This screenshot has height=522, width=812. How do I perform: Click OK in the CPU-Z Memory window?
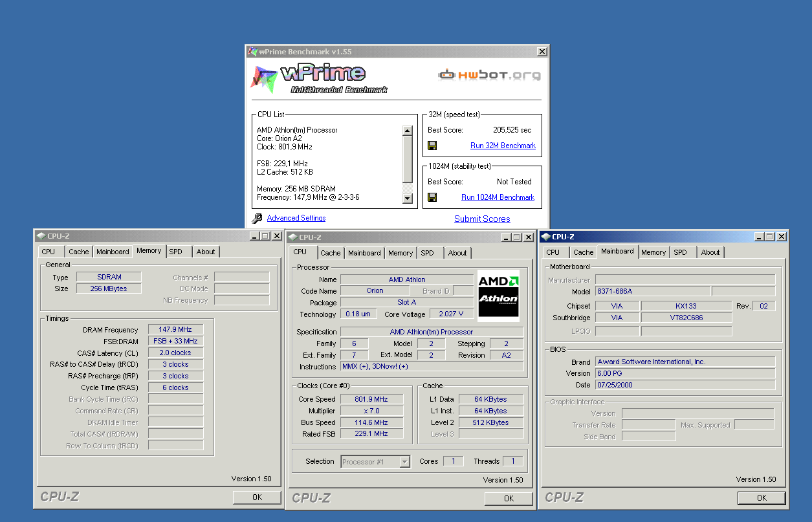click(x=257, y=497)
